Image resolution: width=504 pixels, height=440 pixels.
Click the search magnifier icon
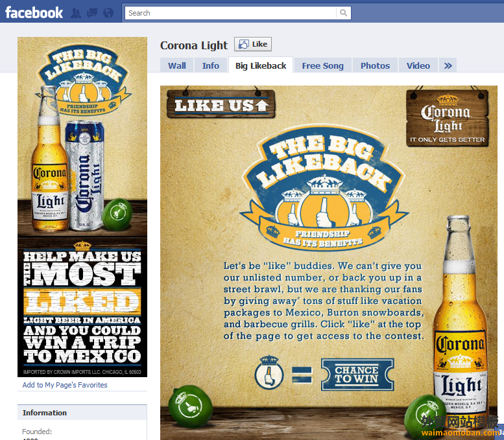coord(343,13)
